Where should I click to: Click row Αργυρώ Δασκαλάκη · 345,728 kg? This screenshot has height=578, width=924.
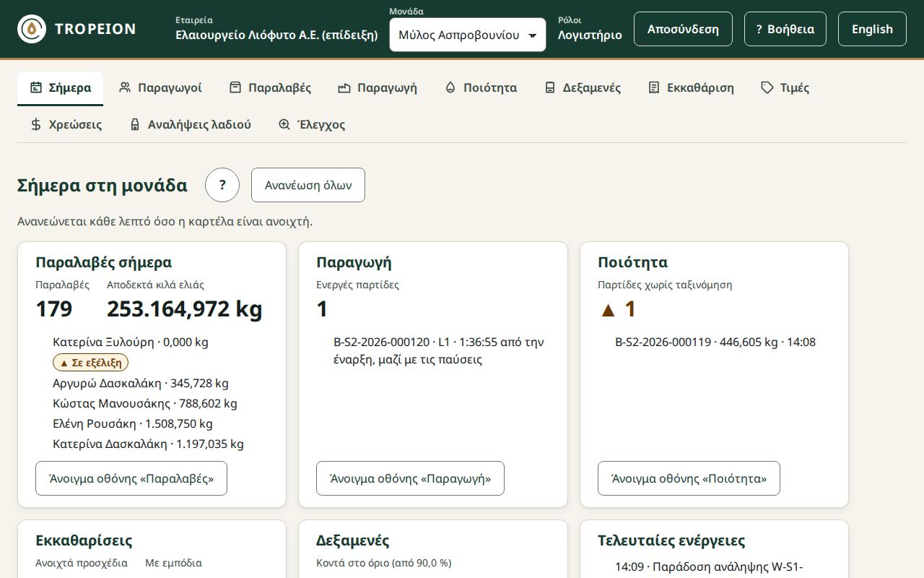[x=141, y=383]
